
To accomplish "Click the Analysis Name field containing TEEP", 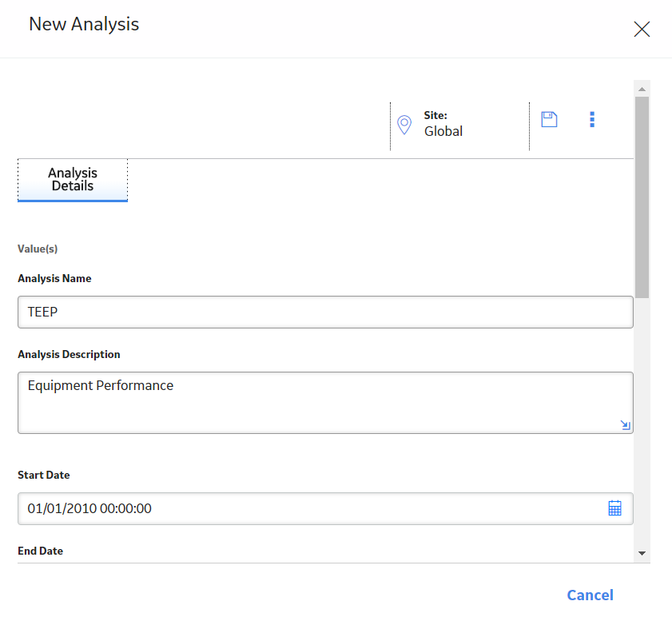I will point(325,313).
